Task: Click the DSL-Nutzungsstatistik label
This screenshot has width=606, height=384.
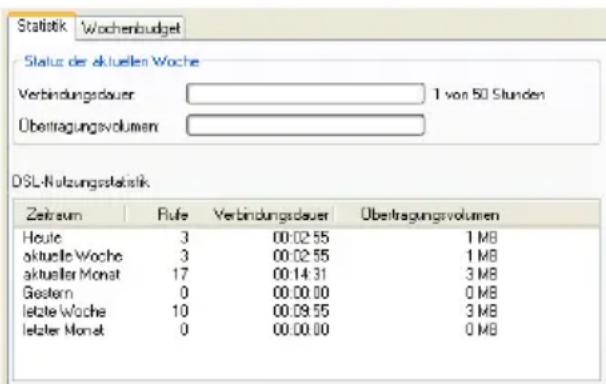Action: (80, 182)
